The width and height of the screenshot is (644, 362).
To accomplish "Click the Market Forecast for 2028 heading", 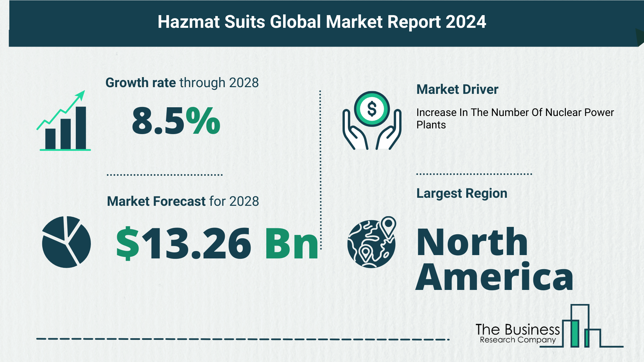I will 183,201.
